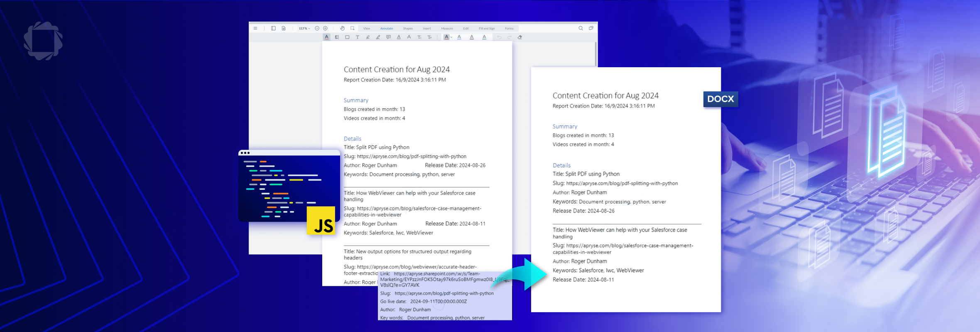Toggle the comments panel icon
Viewport: 980px width, 332px height.
coord(591,28)
